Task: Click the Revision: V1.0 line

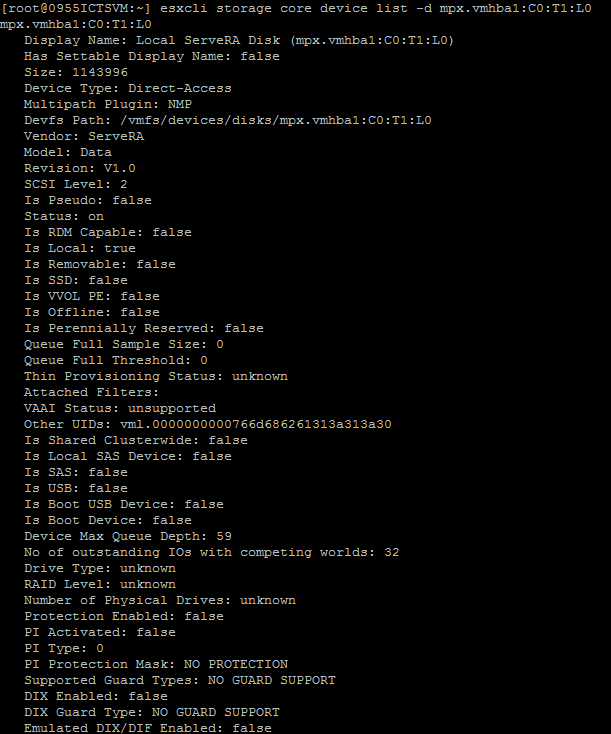Action: tap(80, 168)
